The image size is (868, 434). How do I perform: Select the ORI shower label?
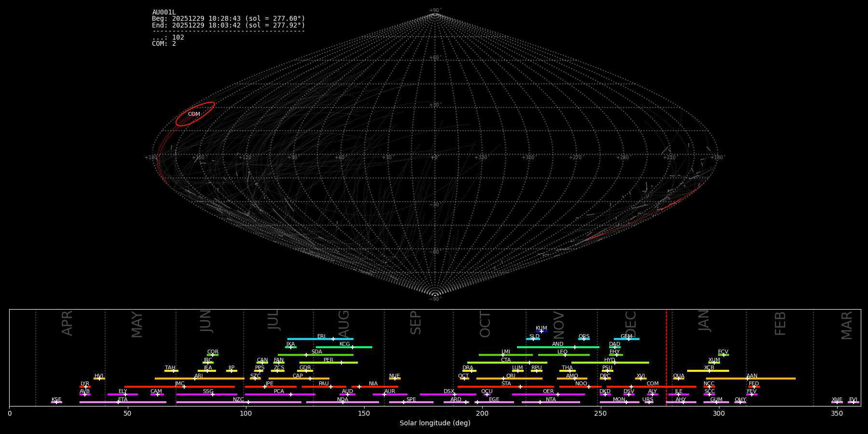(x=511, y=376)
